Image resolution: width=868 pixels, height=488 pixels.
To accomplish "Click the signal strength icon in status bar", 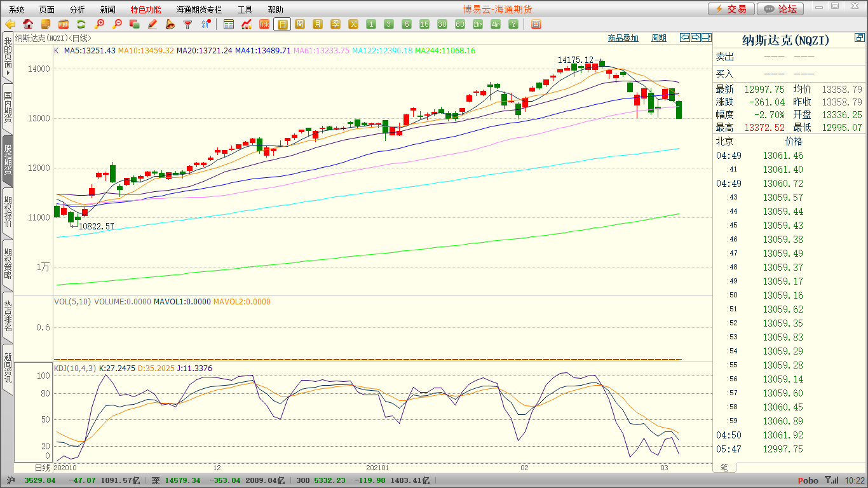I will (831, 481).
